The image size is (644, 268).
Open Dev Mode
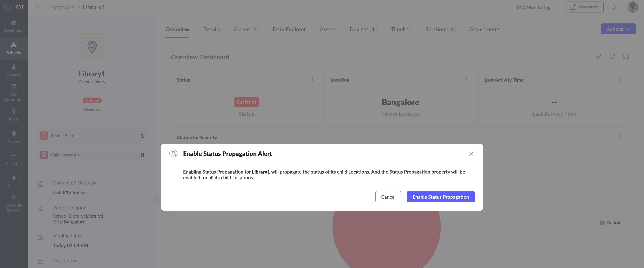click(584, 7)
